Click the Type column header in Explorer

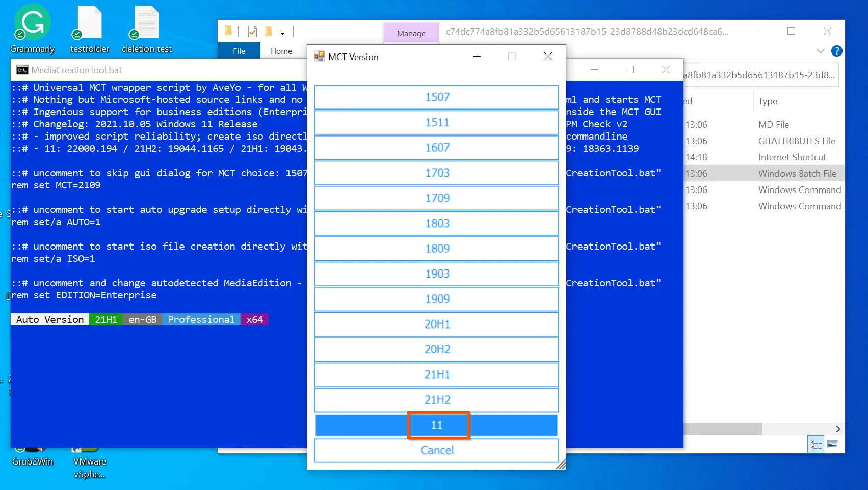pos(768,101)
